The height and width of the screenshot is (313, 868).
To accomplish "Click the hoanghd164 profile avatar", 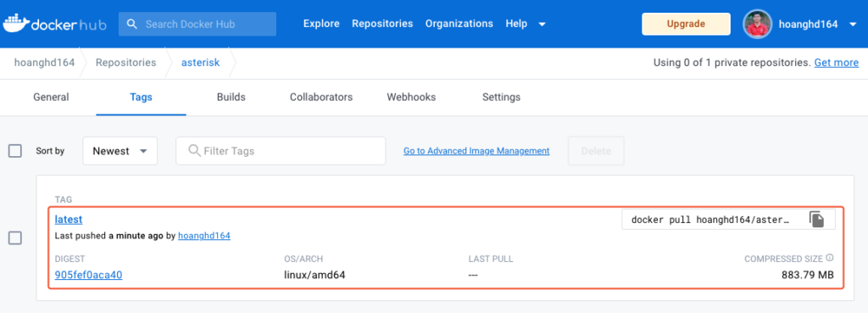I will click(x=757, y=24).
